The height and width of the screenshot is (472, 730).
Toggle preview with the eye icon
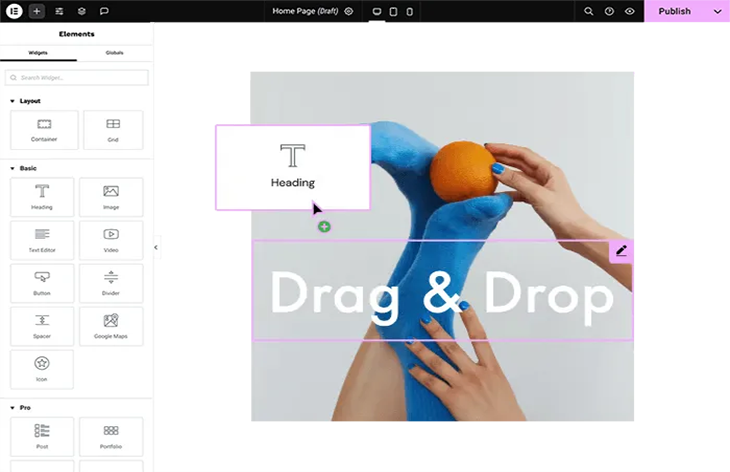pyautogui.click(x=630, y=11)
